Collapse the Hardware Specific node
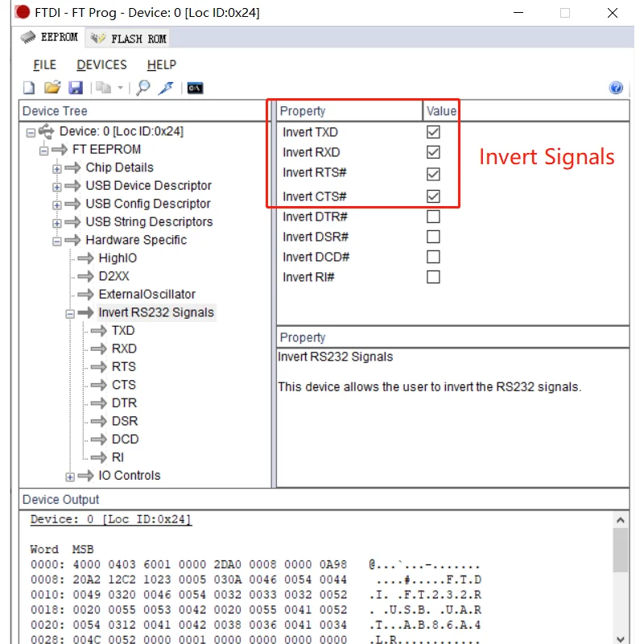This screenshot has width=644, height=644. click(57, 241)
